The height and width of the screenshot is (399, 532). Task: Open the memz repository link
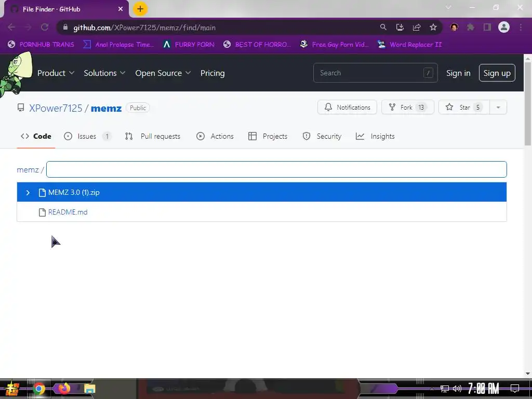pyautogui.click(x=106, y=108)
